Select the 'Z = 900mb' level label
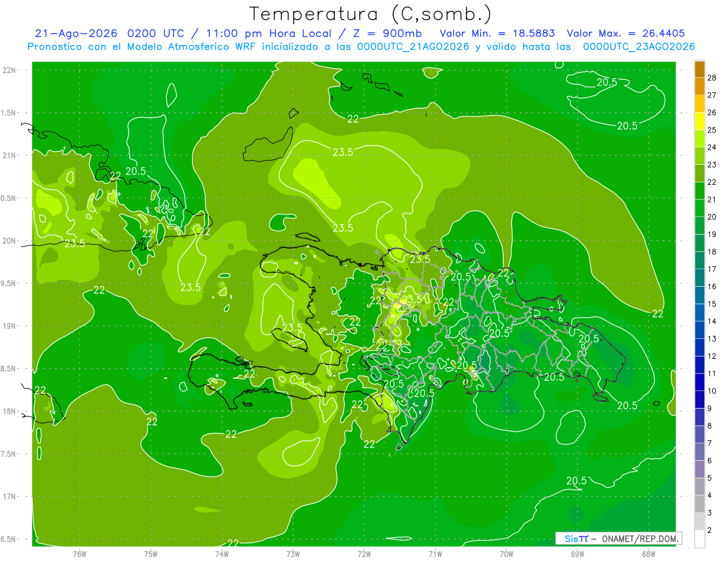The height and width of the screenshot is (562, 728). click(x=387, y=33)
